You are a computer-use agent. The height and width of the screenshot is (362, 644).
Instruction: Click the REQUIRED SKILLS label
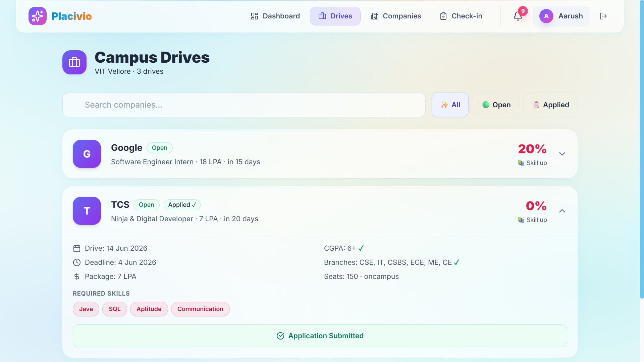[101, 294]
